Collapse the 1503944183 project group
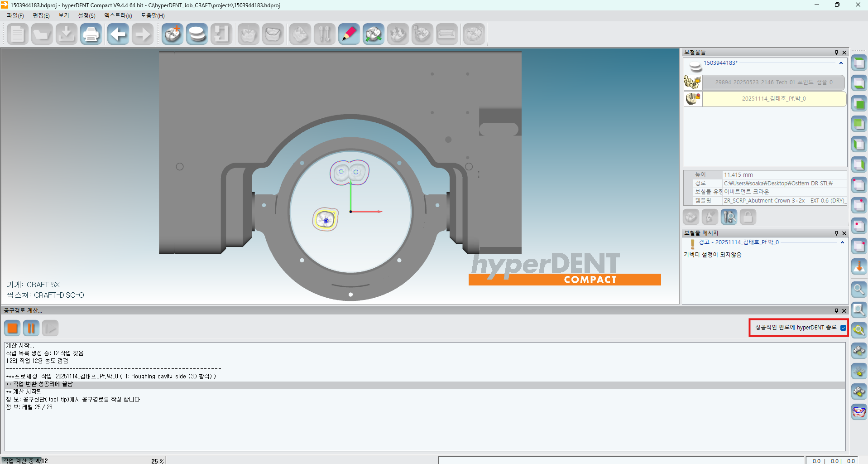 (x=841, y=63)
